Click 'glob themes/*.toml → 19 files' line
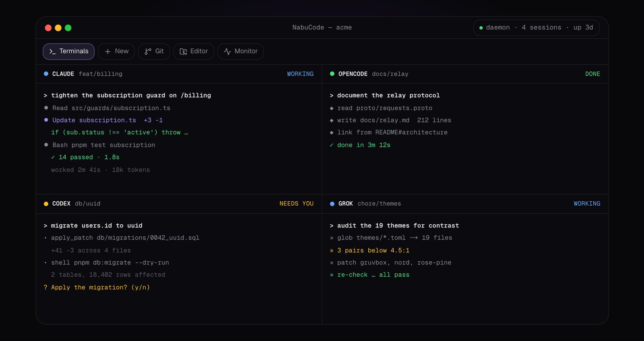Screen dimensions: 644x341 tap(391, 238)
